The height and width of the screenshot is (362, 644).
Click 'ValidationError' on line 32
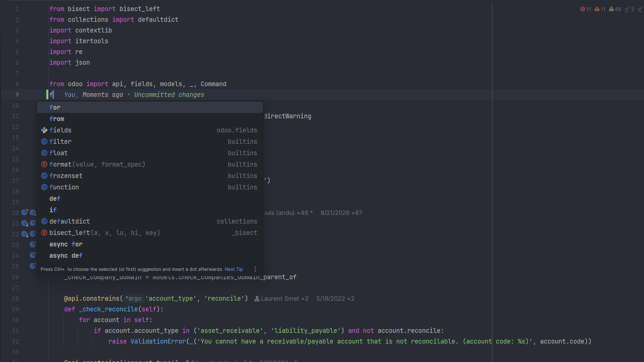pos(158,342)
